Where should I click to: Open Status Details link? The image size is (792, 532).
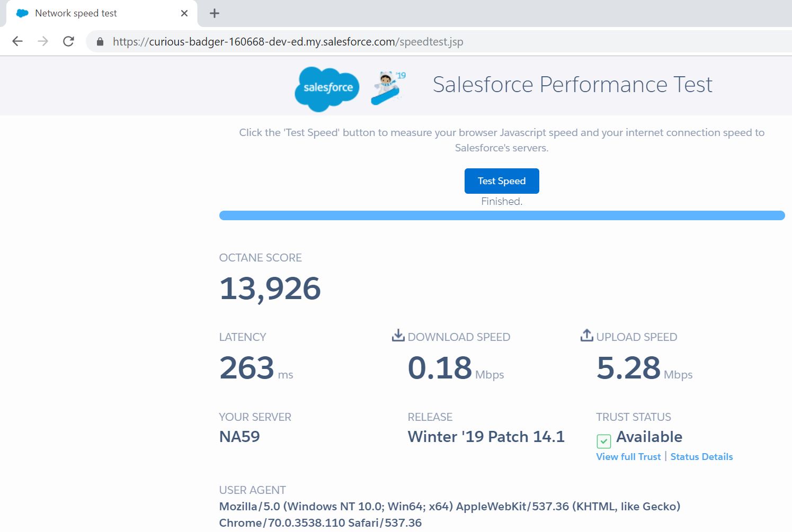tap(701, 457)
